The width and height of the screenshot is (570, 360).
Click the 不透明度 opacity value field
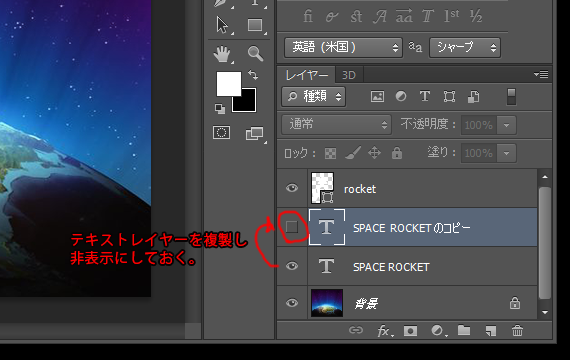pos(479,125)
